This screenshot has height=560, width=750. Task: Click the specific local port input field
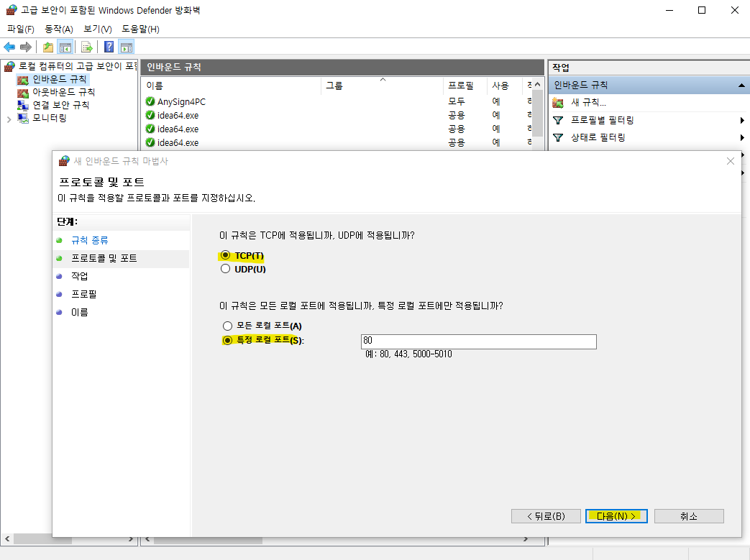pos(478,341)
